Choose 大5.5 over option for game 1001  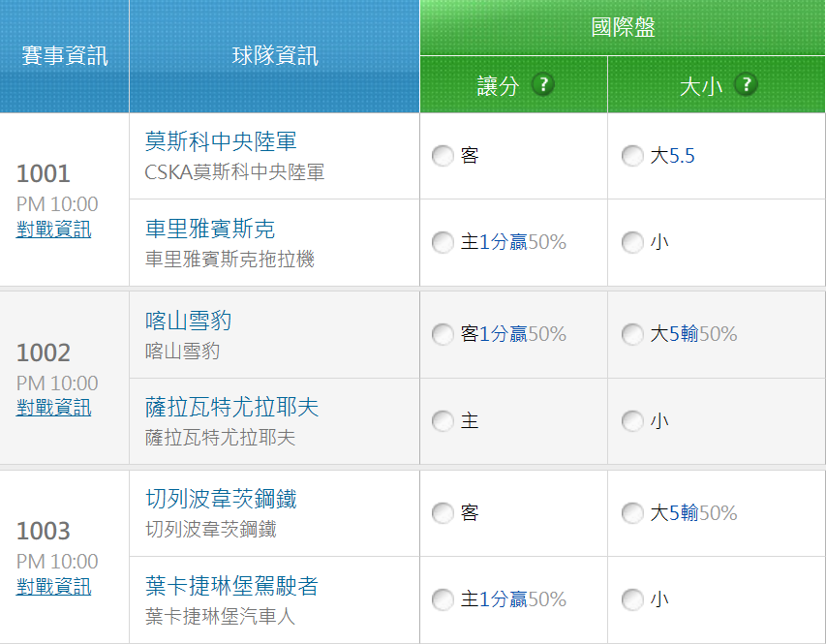[632, 156]
